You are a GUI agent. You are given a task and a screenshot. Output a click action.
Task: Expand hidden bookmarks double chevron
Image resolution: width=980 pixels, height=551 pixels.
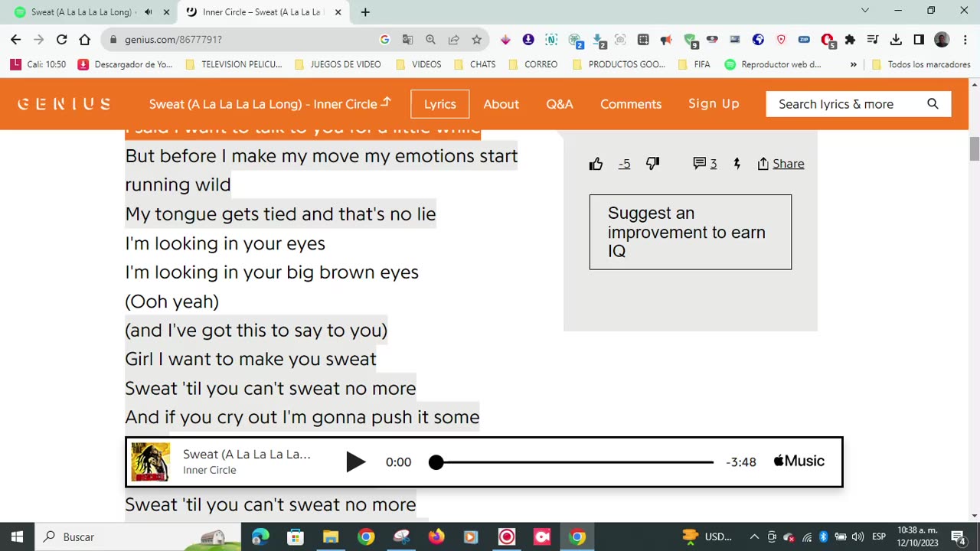[x=853, y=64]
